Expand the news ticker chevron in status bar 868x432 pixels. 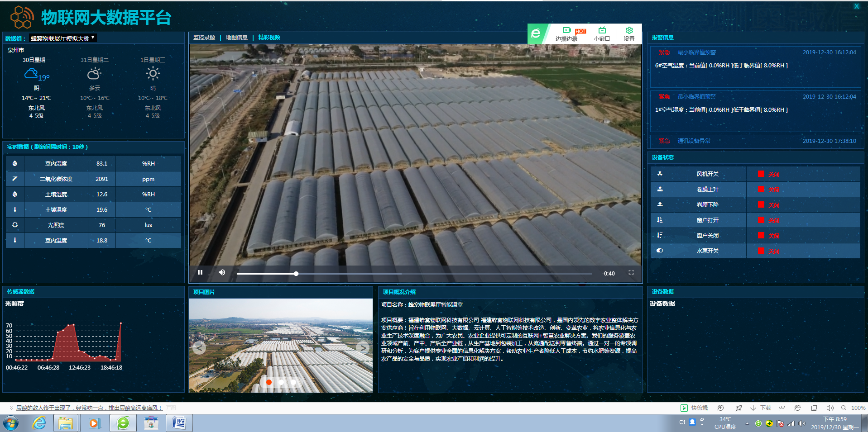[11, 408]
